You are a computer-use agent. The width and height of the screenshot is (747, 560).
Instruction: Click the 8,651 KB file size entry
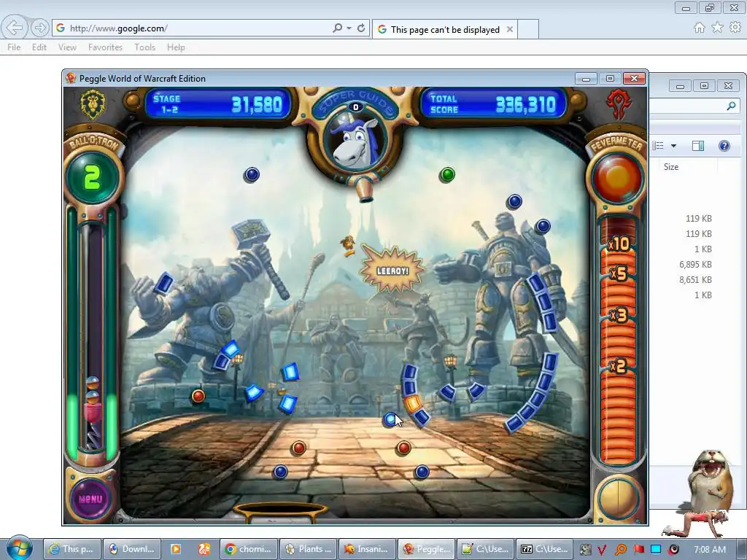pyautogui.click(x=695, y=279)
